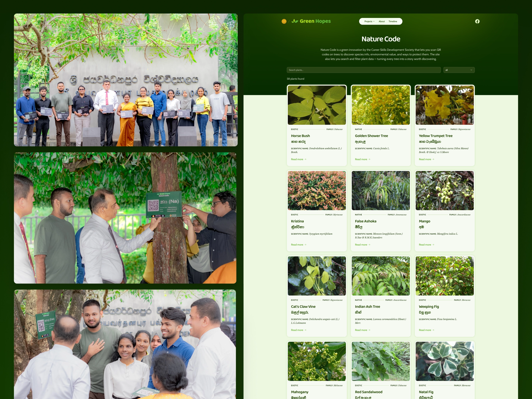Screen dimensions: 532x399
Task: Read more about Indian Ash Tree
Action: [x=362, y=330]
